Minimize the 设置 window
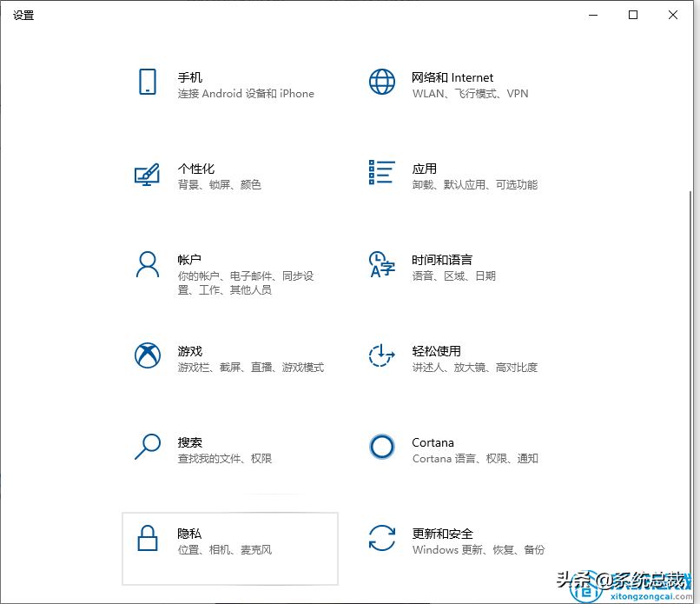This screenshot has height=604, width=700. [593, 15]
